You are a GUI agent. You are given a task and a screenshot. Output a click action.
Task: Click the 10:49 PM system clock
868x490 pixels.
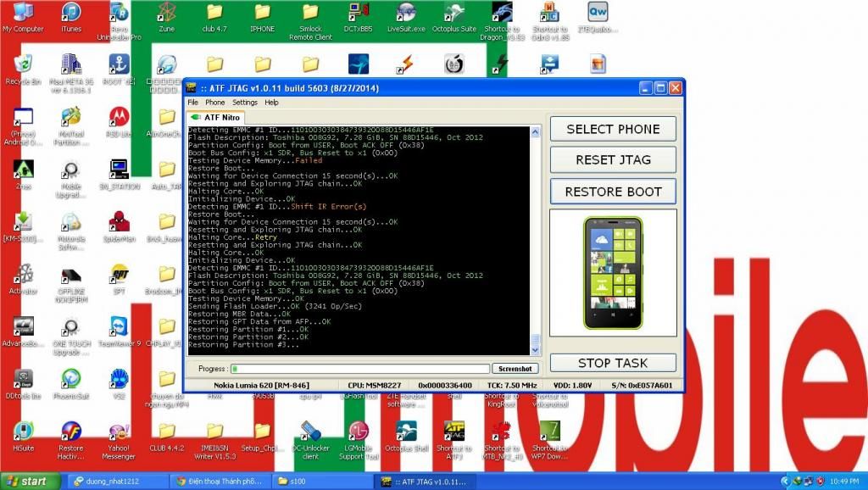pos(845,482)
